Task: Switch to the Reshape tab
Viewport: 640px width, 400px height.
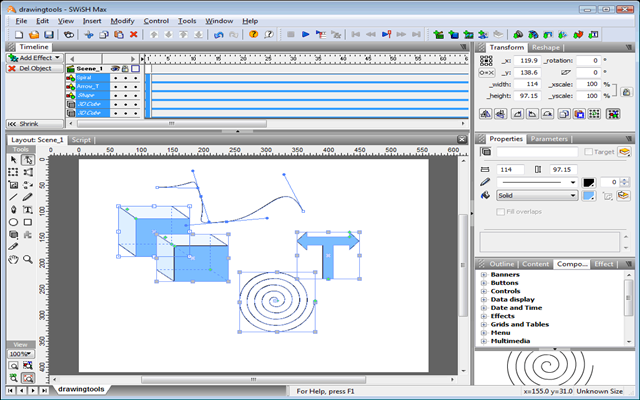Action: point(546,47)
